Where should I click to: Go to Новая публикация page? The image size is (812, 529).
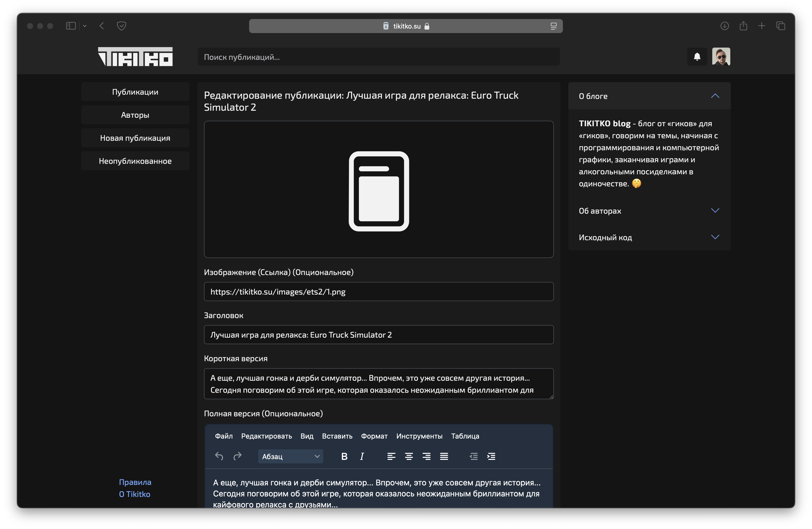[135, 138]
